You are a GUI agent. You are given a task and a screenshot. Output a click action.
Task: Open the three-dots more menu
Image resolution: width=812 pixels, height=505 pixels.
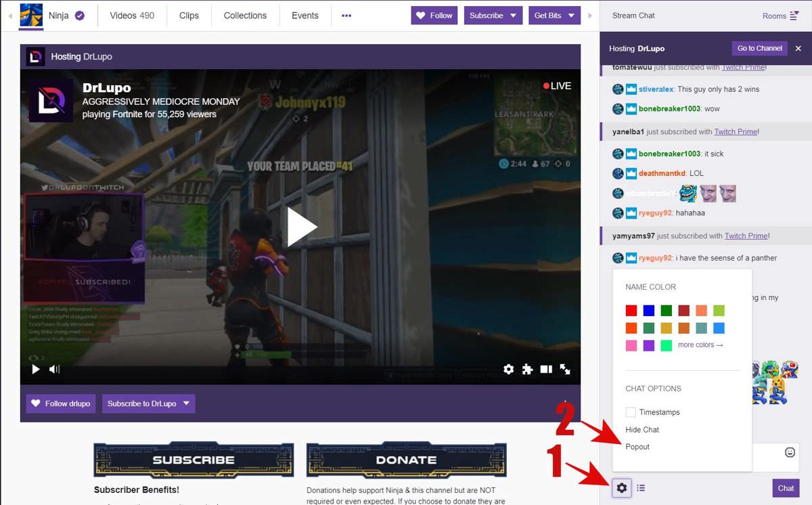tap(346, 16)
